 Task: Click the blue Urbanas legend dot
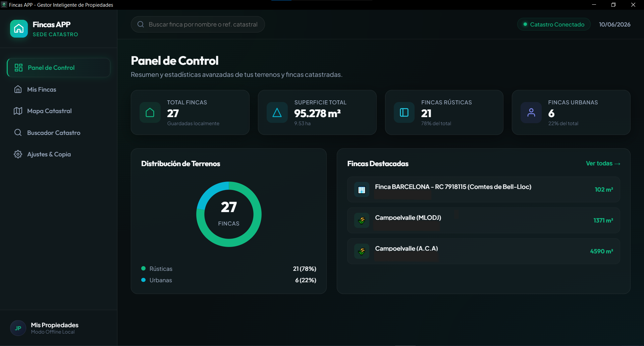point(144,280)
